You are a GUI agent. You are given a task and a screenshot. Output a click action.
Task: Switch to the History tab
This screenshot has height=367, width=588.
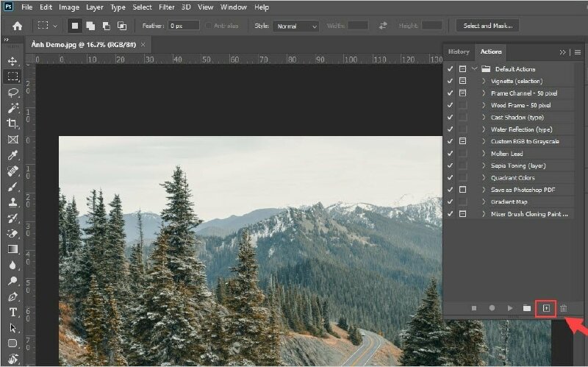click(x=459, y=51)
